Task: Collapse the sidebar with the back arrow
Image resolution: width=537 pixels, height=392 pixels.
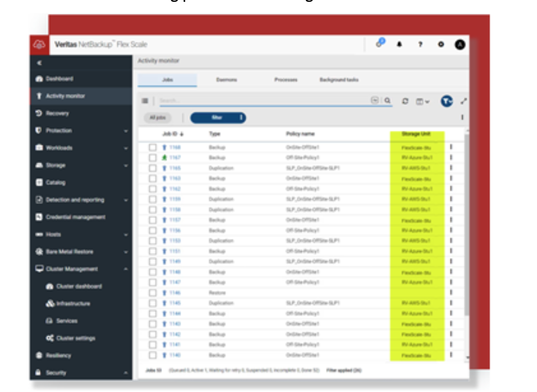Action: [39, 63]
